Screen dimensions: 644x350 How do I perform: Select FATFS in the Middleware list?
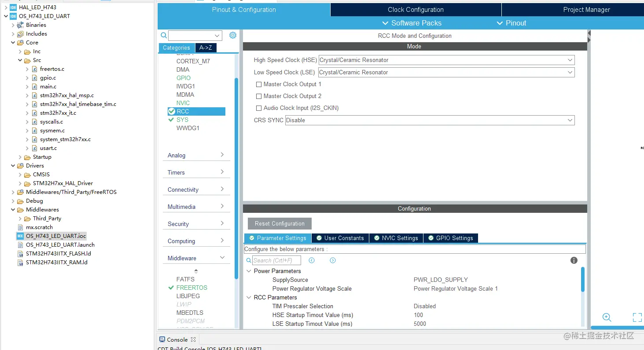185,279
